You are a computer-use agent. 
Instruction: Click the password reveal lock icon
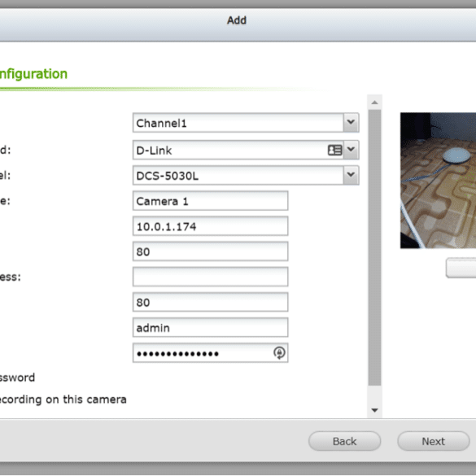(x=279, y=353)
